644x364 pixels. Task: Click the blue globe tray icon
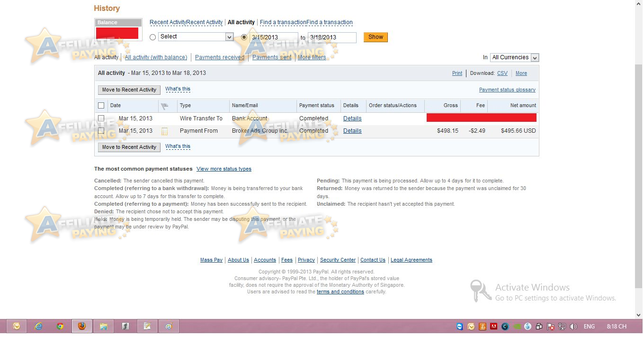528,327
